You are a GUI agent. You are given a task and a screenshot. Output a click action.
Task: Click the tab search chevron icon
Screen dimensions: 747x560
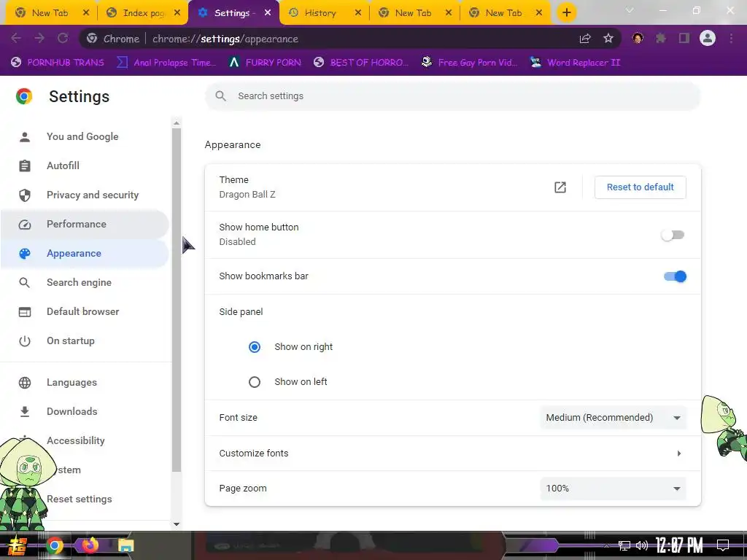[x=630, y=10]
